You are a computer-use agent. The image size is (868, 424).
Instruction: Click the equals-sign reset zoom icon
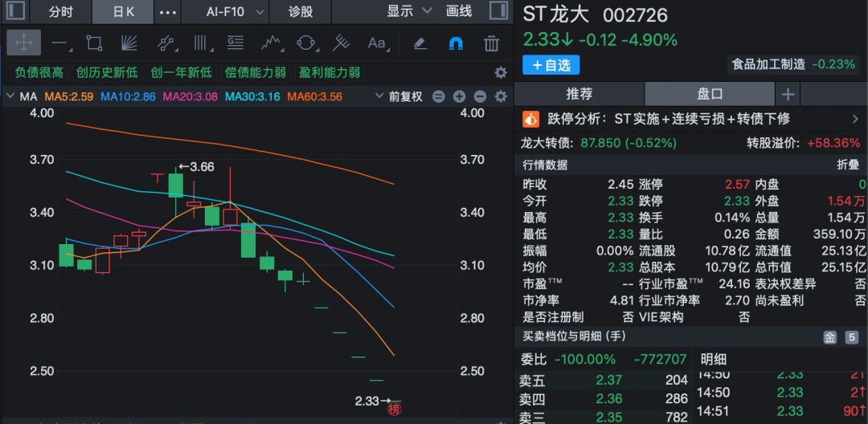point(439,96)
